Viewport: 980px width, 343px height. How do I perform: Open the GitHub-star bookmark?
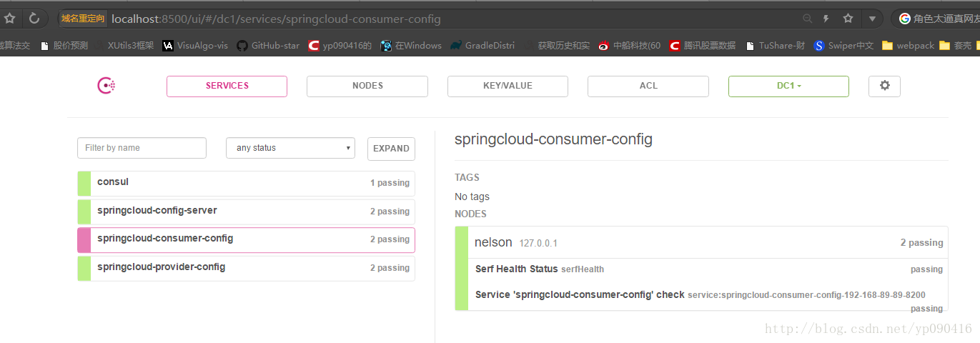[x=268, y=46]
